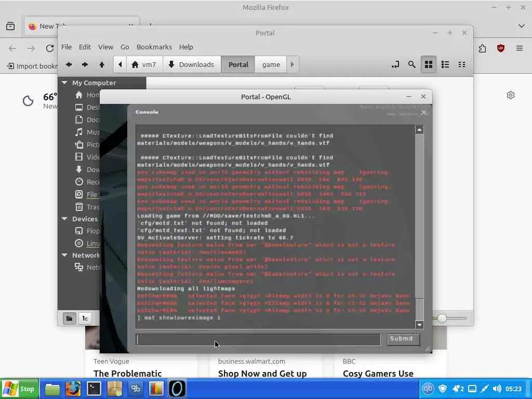Image resolution: width=532 pixels, height=399 pixels.
Task: Open Desktop in file manager sidebar
Action: pyautogui.click(x=87, y=107)
